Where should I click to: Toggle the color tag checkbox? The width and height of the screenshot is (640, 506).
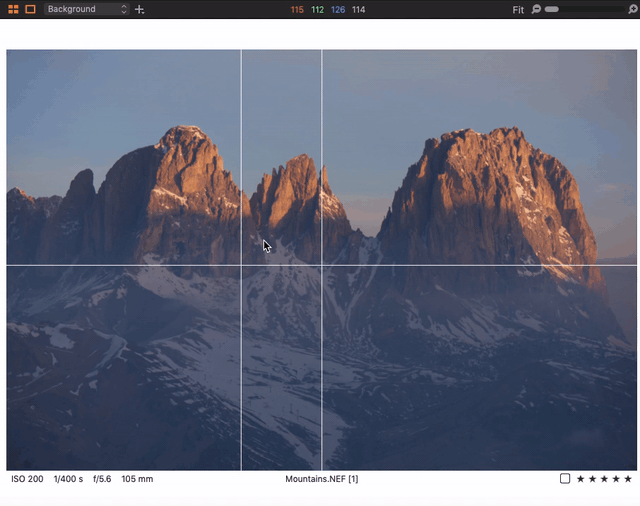click(565, 478)
